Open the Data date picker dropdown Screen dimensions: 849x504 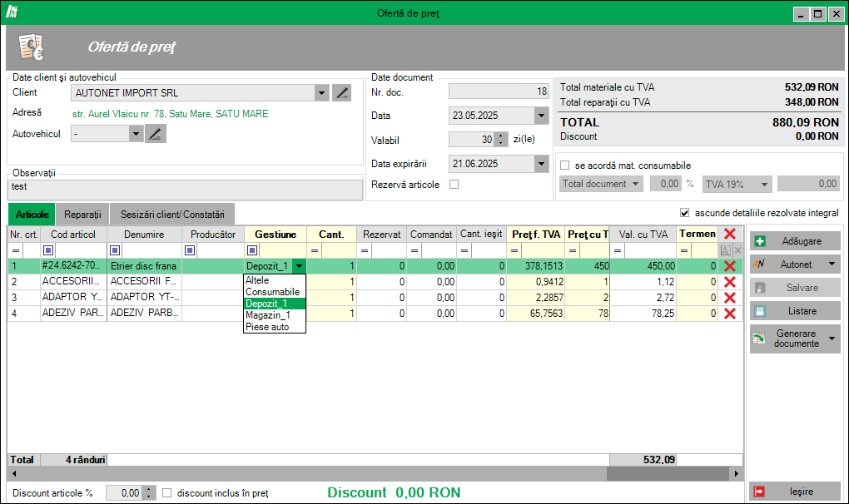(541, 115)
